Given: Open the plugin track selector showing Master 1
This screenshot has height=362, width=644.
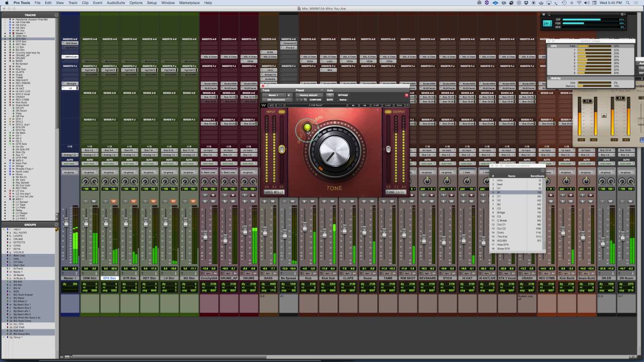Looking at the screenshot, I should 273,95.
